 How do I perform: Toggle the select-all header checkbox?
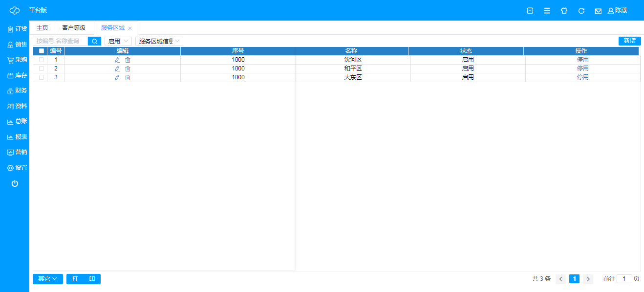pyautogui.click(x=42, y=51)
